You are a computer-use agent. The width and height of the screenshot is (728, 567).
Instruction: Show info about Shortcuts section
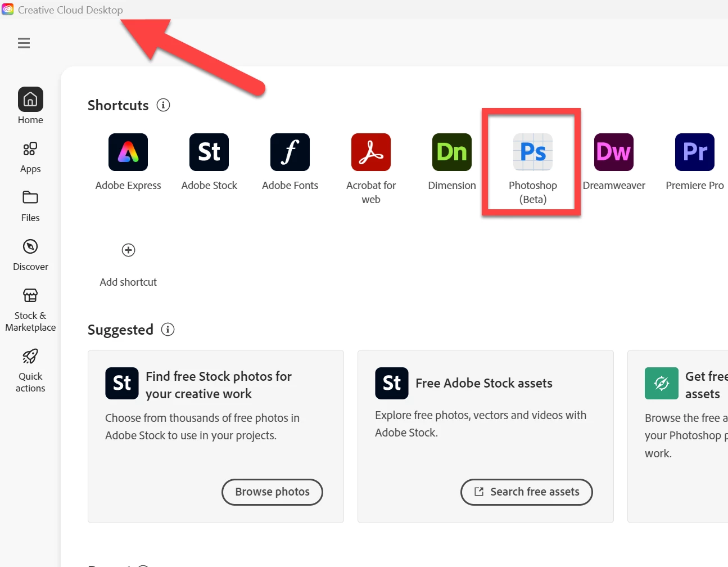point(163,105)
